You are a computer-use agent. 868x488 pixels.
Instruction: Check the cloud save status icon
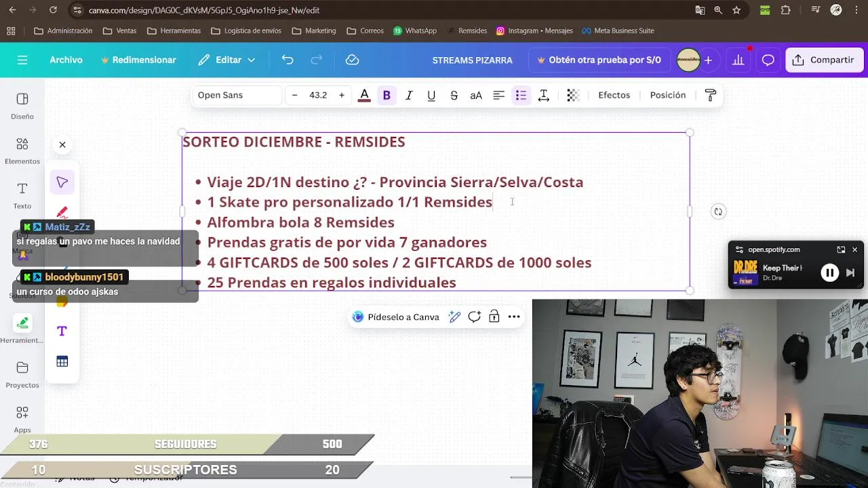coord(352,60)
